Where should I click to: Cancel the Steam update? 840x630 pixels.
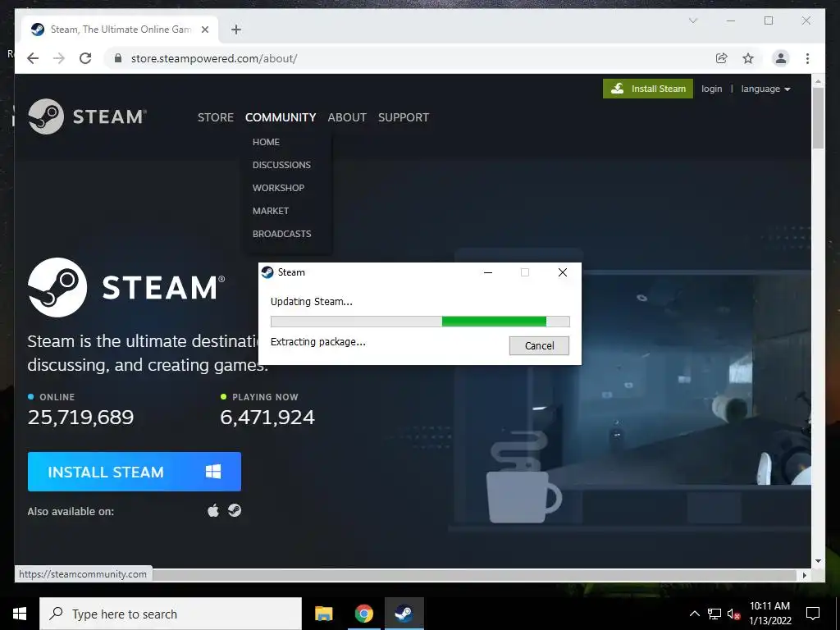coord(539,345)
